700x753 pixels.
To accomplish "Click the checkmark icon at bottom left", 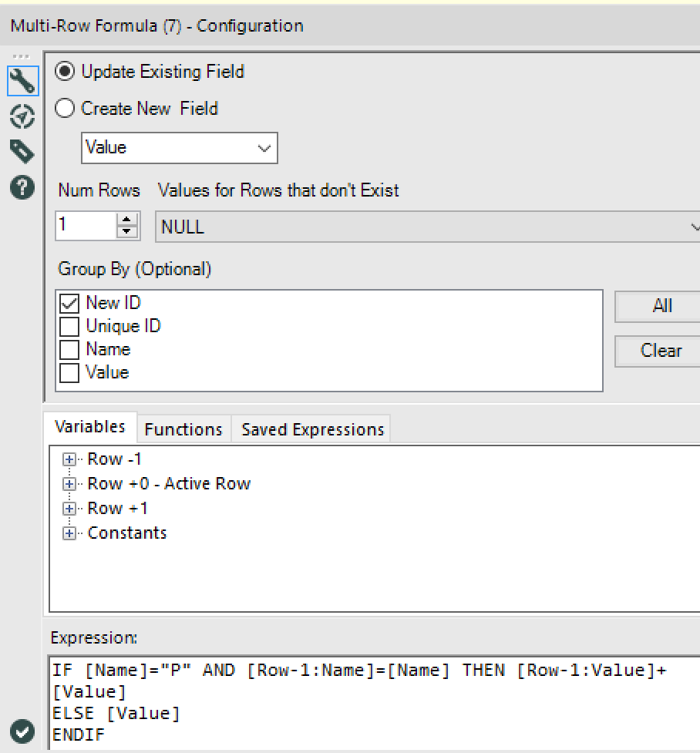I will click(22, 731).
